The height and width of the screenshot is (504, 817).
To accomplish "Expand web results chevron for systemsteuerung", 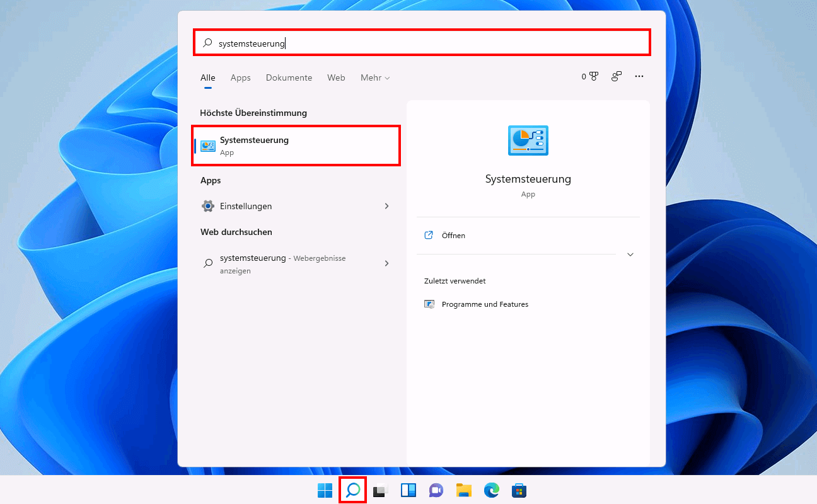I will 386,263.
